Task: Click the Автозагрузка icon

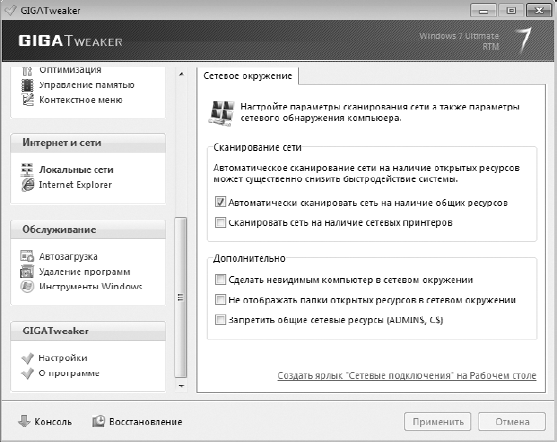Action: click(x=27, y=256)
